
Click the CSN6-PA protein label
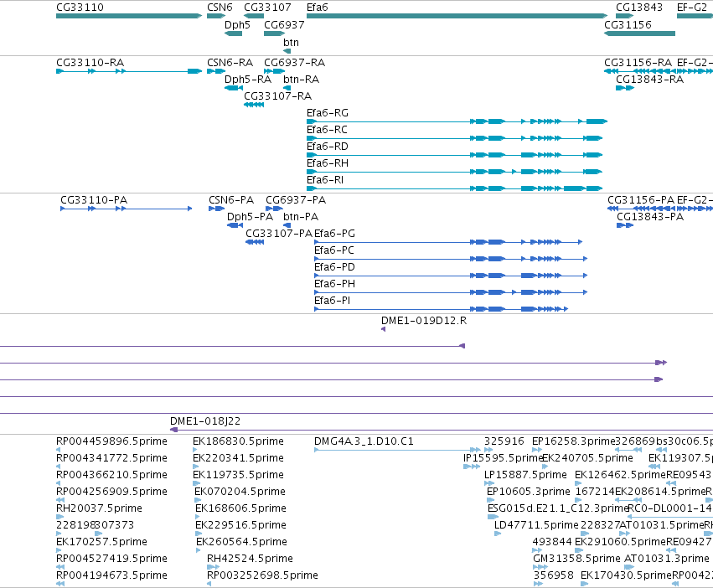point(231,200)
